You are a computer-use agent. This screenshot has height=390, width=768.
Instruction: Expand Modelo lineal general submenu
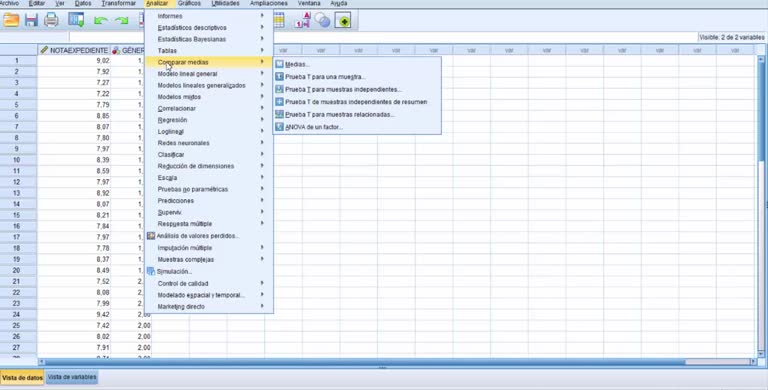(209, 74)
